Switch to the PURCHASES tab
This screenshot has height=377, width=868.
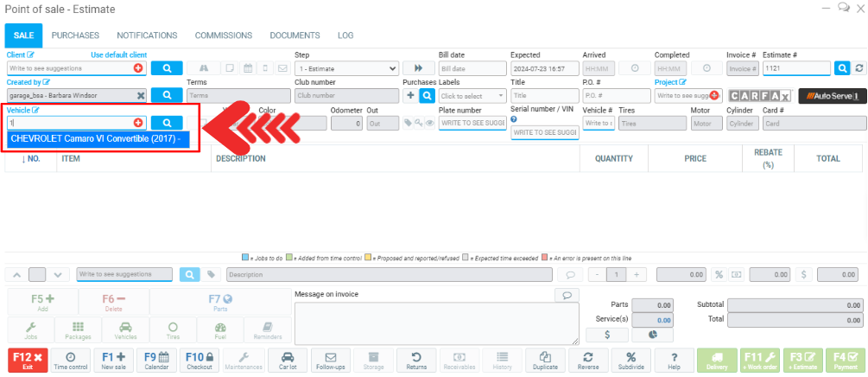coord(75,35)
